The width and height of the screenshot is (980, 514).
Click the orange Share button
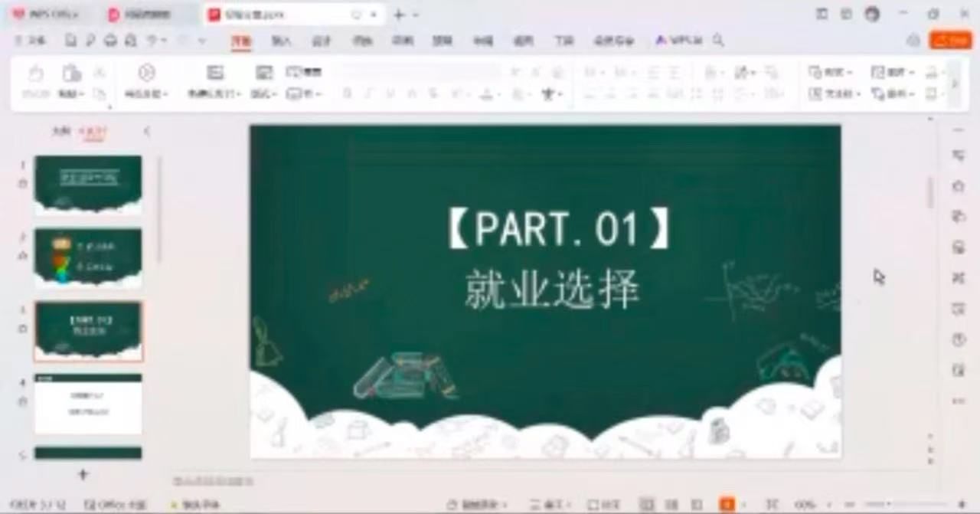pos(950,41)
